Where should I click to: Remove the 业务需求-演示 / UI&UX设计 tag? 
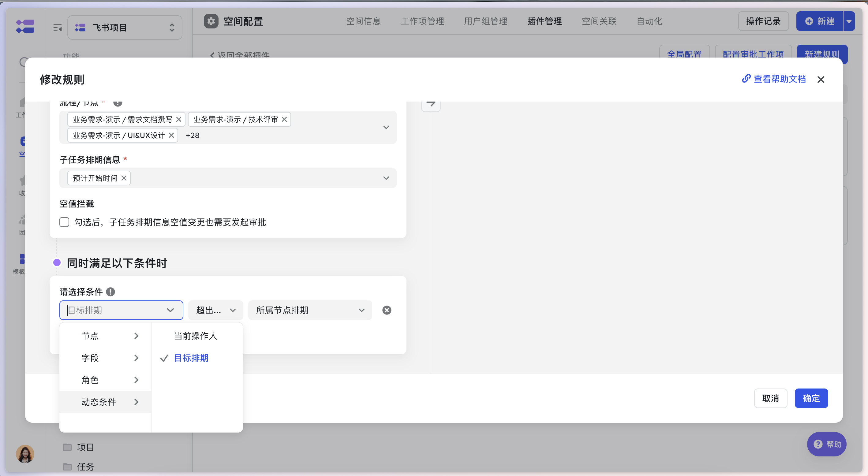click(171, 135)
